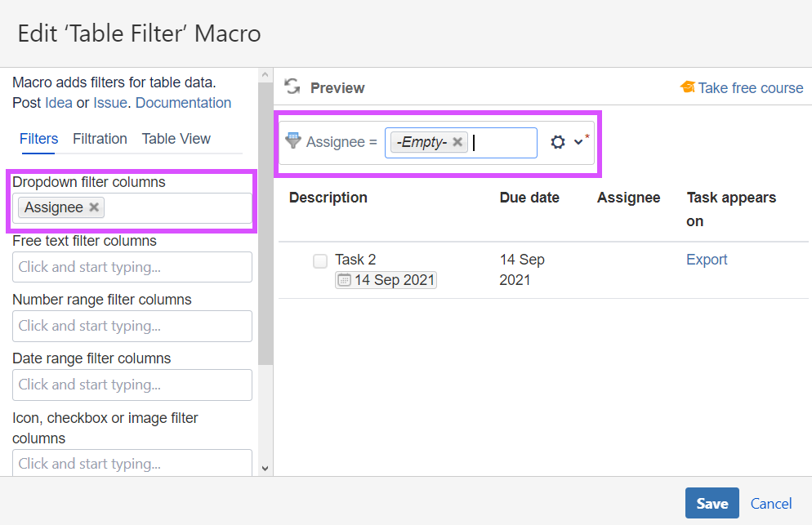812x525 pixels.
Task: Open the Issue link
Action: pyautogui.click(x=109, y=103)
